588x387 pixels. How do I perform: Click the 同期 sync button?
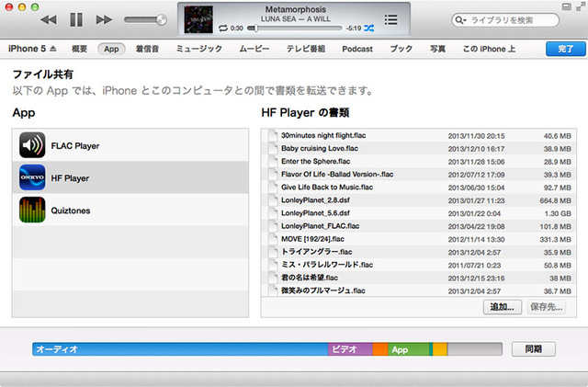coord(533,349)
